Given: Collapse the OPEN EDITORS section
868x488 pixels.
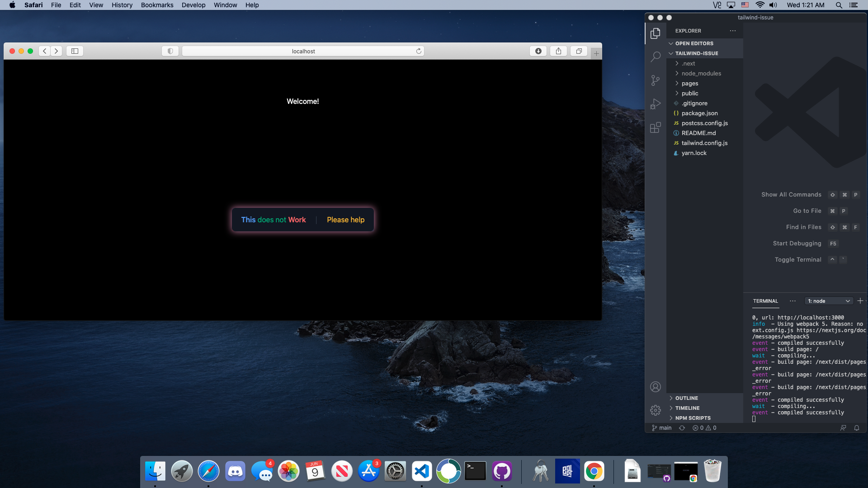Looking at the screenshot, I should pyautogui.click(x=694, y=43).
